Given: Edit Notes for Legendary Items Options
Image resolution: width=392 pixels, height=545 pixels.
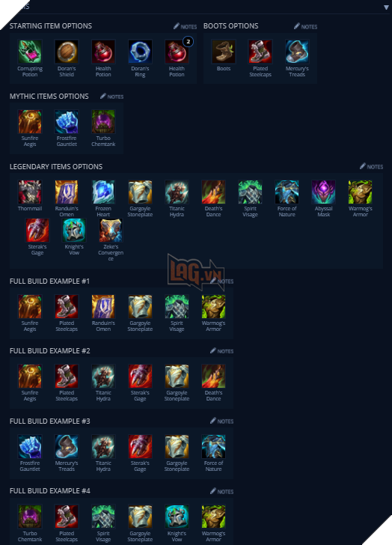Looking at the screenshot, I should point(372,166).
